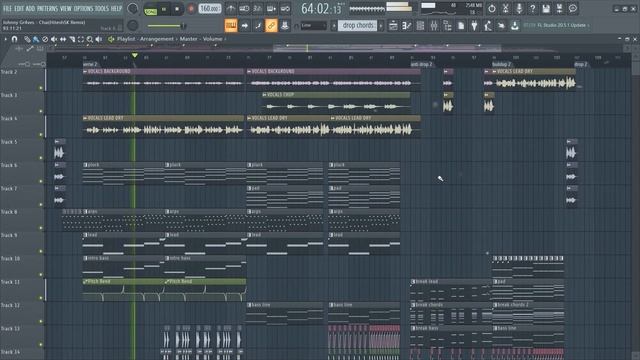Select next pattern with right arrow

pos(381,25)
